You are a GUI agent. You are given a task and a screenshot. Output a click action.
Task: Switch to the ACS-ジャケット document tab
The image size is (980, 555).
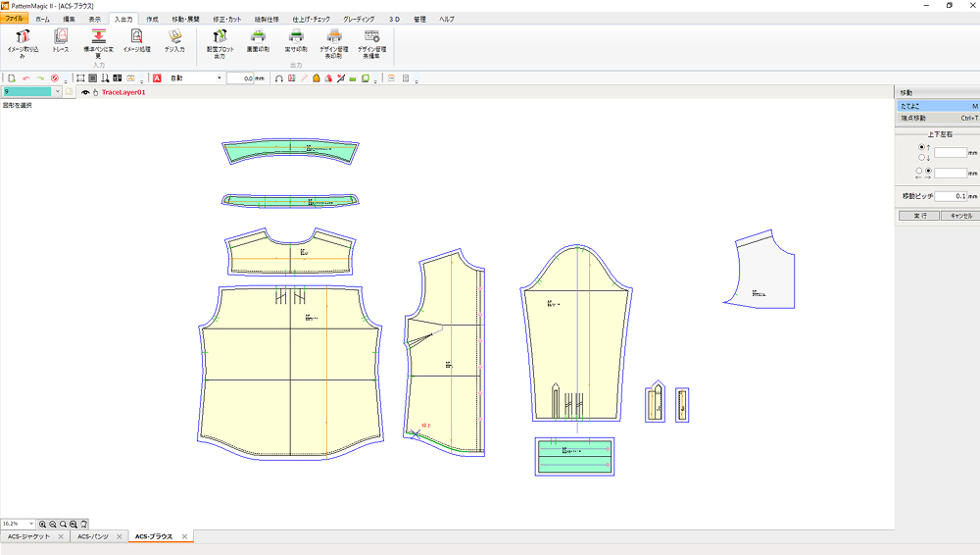click(x=29, y=537)
